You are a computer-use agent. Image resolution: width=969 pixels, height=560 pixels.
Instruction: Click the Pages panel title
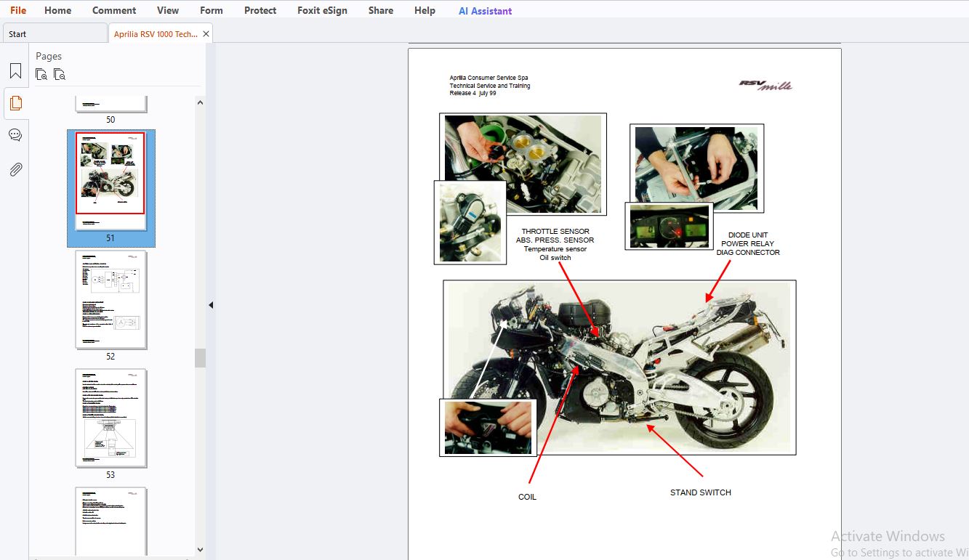coord(49,56)
